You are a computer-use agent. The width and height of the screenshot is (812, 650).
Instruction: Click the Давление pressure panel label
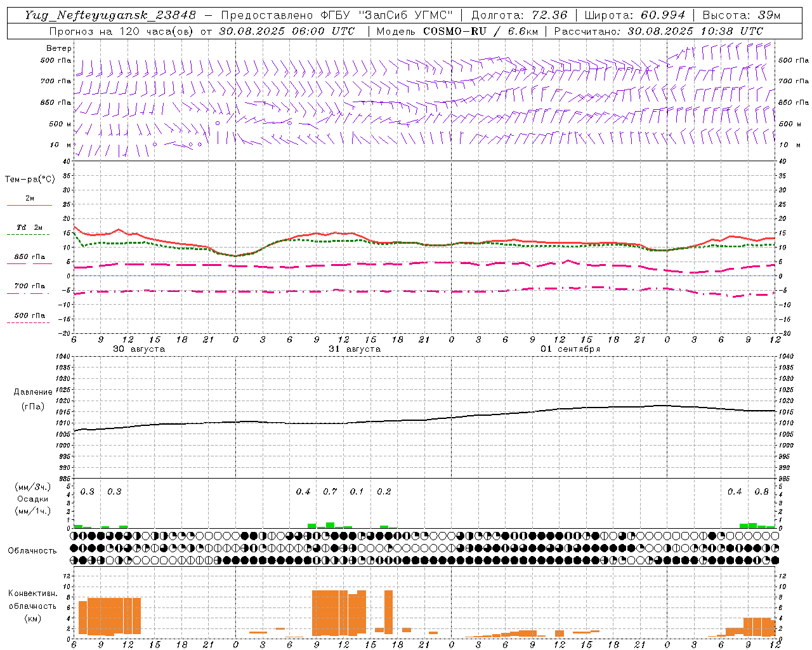coord(33,392)
